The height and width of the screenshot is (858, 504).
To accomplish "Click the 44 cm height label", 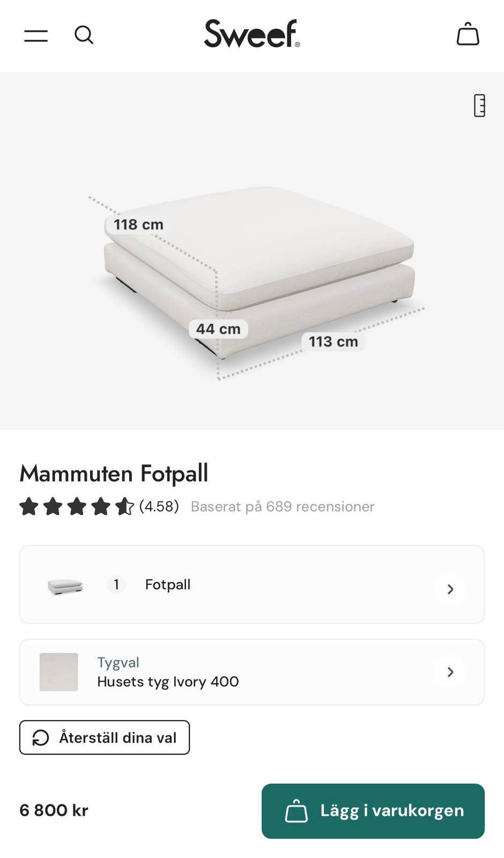I will (x=218, y=329).
